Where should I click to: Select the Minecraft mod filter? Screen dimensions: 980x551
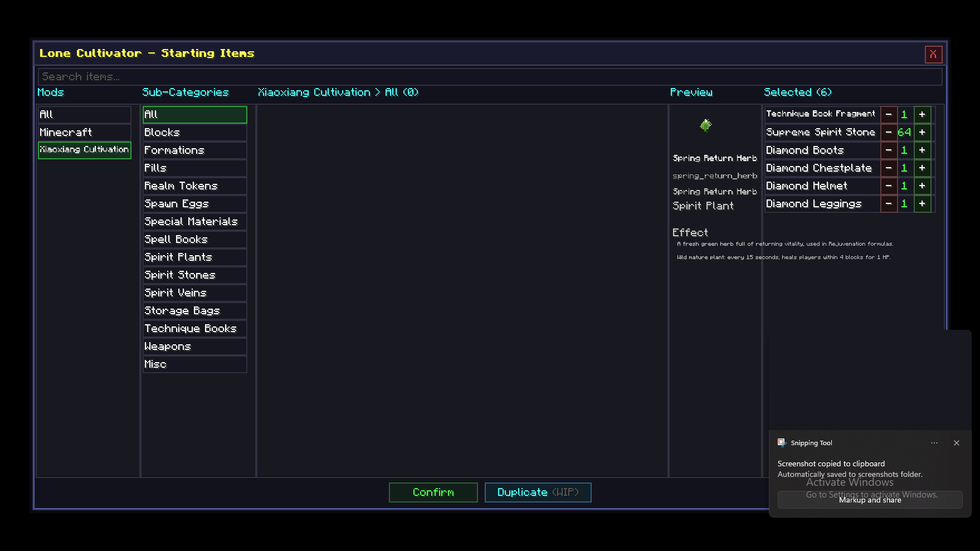click(x=84, y=133)
